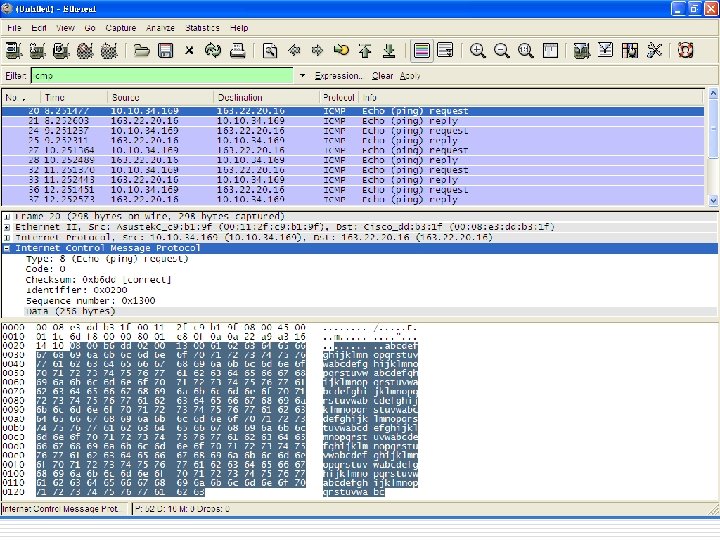Expand the Ethernet II tree node
This screenshot has width=720, height=540.
tap(7, 227)
